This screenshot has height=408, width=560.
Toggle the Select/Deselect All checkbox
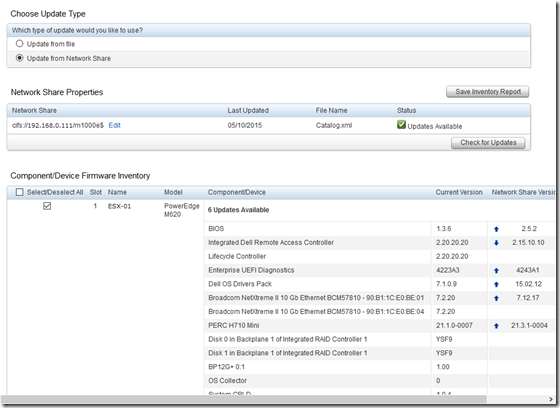coord(20,192)
